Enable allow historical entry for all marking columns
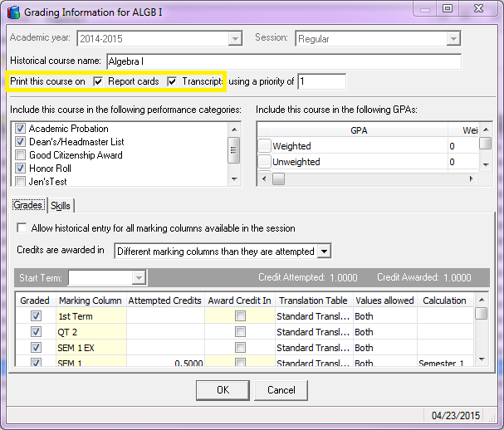Image resolution: width=504 pixels, height=430 pixels. point(22,227)
